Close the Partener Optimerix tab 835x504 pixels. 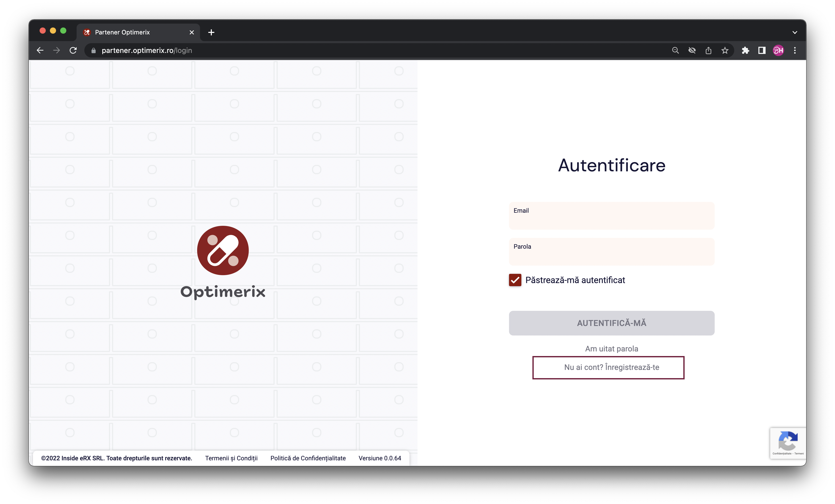pyautogui.click(x=192, y=32)
